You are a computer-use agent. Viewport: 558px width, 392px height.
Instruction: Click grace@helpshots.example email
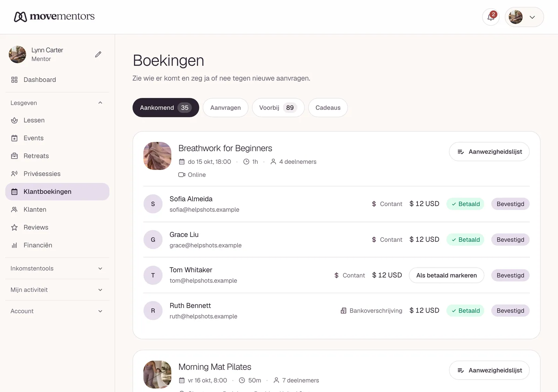[205, 245]
